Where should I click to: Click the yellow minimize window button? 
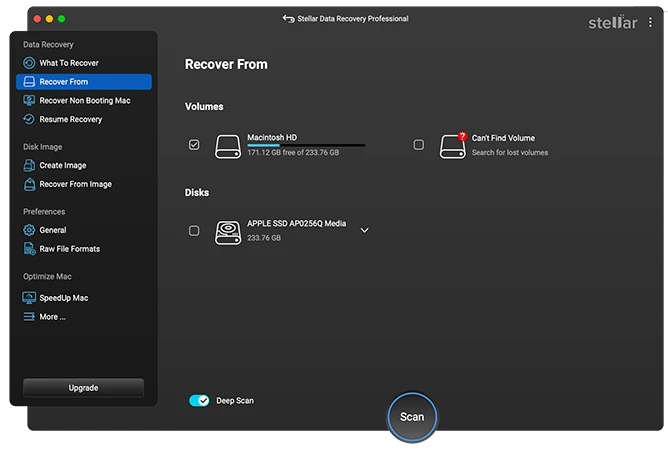click(x=49, y=19)
